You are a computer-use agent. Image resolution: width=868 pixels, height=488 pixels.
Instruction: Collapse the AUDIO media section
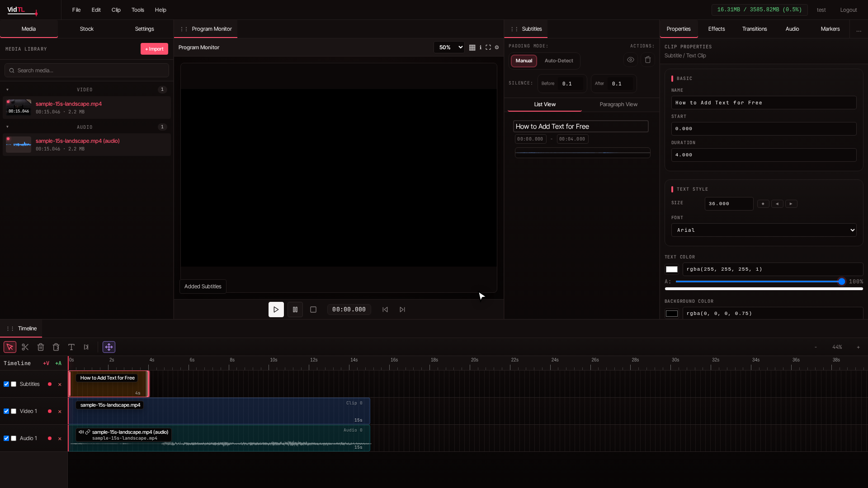[x=7, y=127]
